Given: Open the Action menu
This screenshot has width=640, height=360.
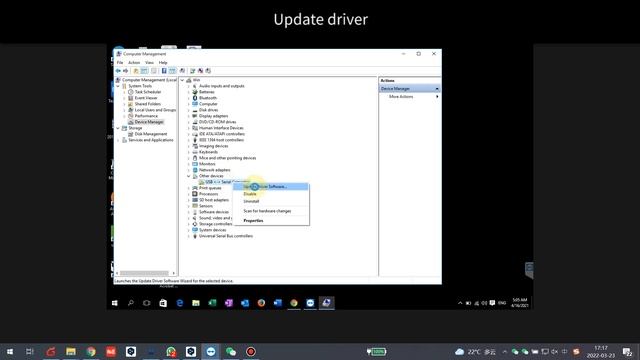Looking at the screenshot, I should [x=134, y=62].
